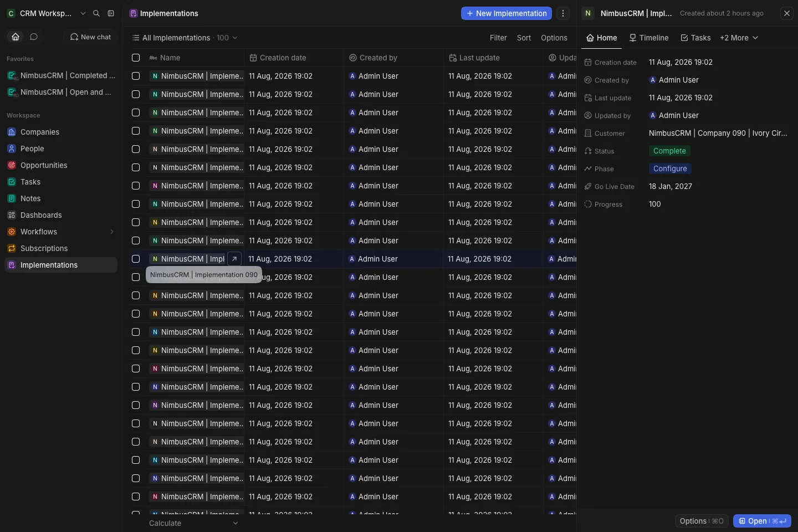The height and width of the screenshot is (532, 798).
Task: Expand the All Implementations view dropdown
Action: (x=185, y=38)
